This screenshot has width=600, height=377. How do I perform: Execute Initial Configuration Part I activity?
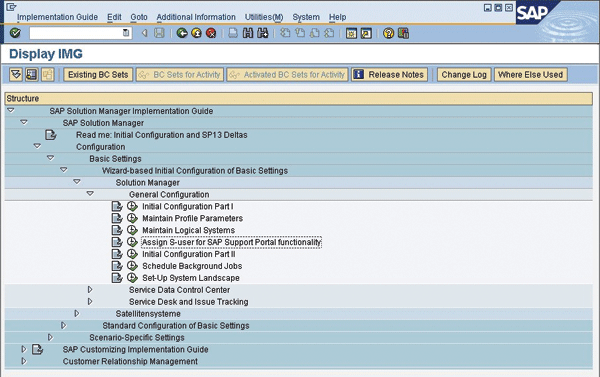point(132,206)
